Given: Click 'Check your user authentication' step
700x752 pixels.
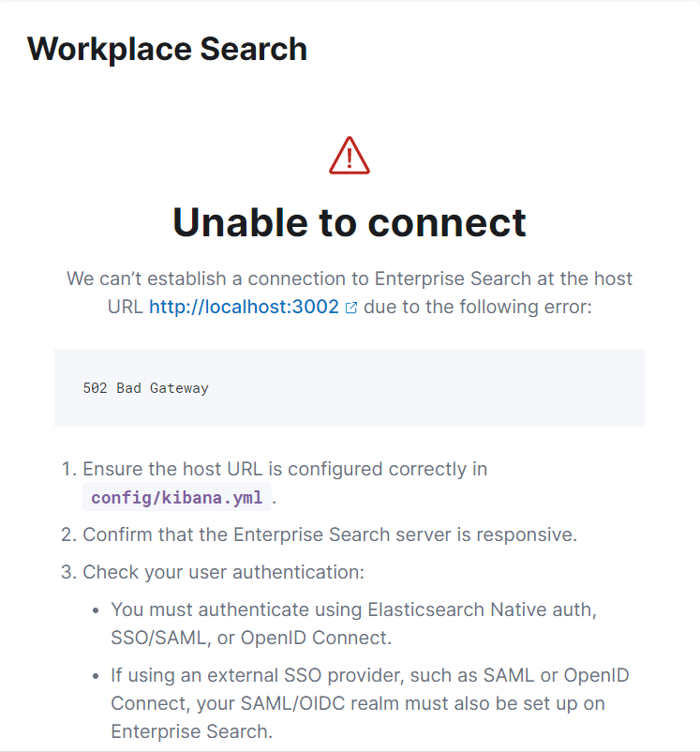Looking at the screenshot, I should [223, 572].
